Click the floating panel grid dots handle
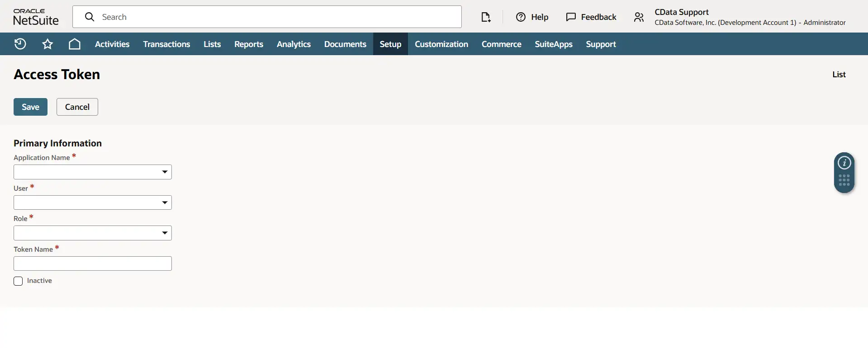 point(844,180)
